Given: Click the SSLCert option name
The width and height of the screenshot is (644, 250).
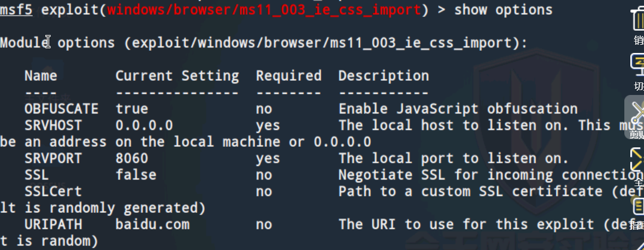Looking at the screenshot, I should coord(53,191).
